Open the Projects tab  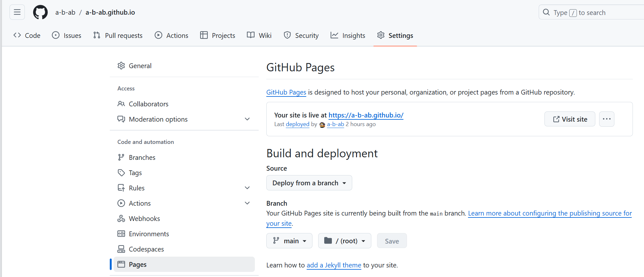(218, 35)
